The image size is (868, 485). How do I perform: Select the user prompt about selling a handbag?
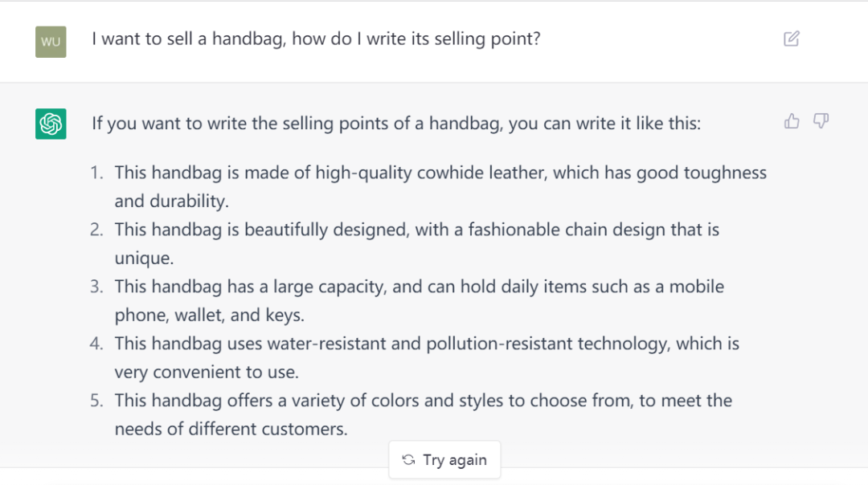(316, 39)
